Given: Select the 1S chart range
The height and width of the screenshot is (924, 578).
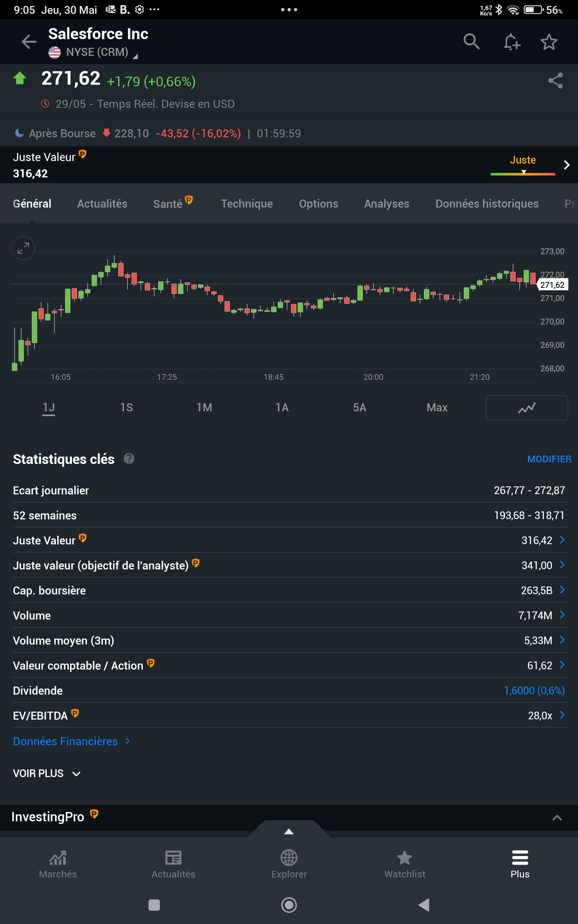Looking at the screenshot, I should coord(127,407).
